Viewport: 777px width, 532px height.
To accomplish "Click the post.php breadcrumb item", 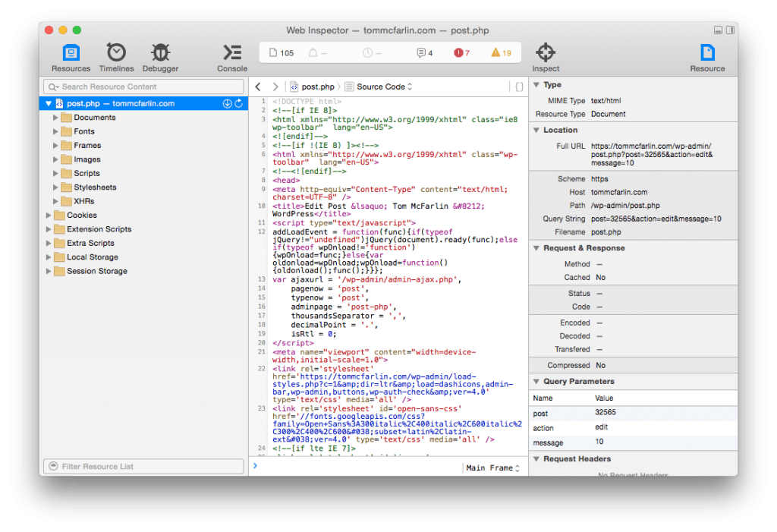I will pos(313,87).
